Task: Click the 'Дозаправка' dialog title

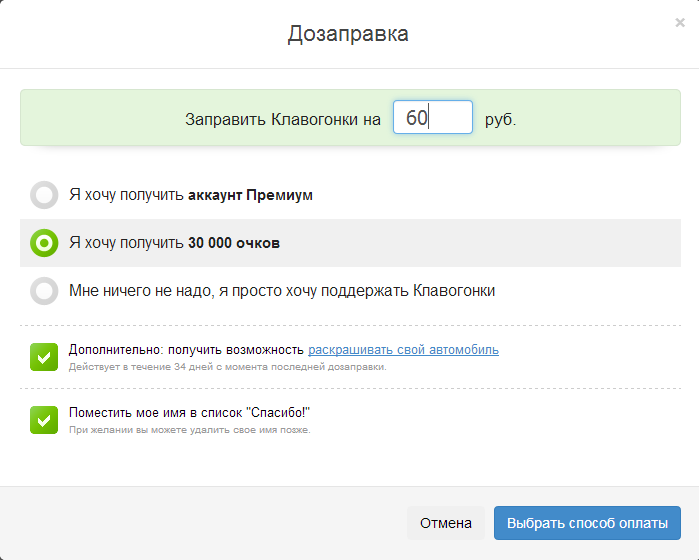Action: pos(348,34)
